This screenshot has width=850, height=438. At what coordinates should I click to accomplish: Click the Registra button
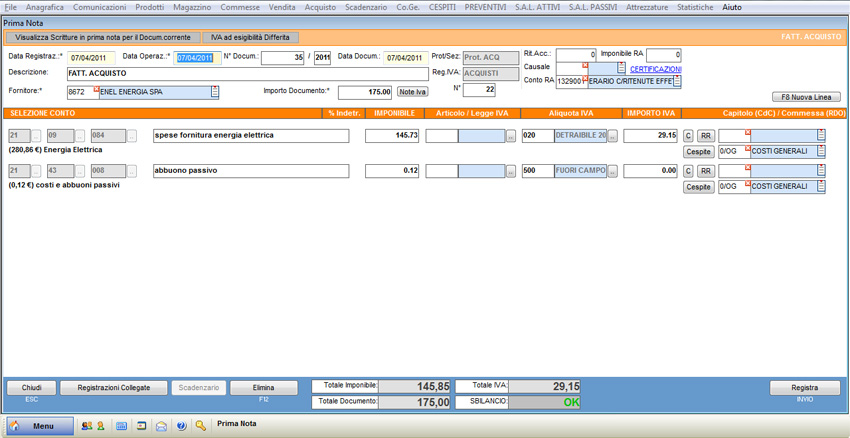point(804,388)
